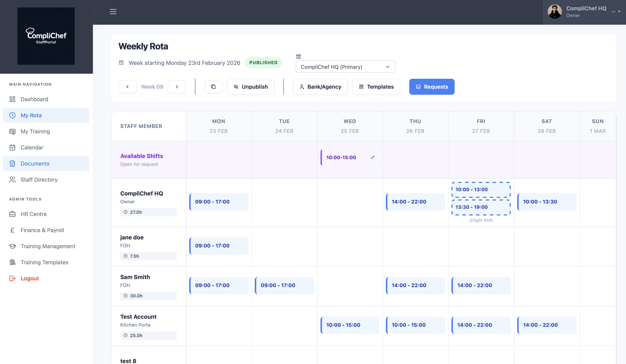Navigate to Finance & Payroll
Screen dimensions: 626x364
tap(42, 230)
